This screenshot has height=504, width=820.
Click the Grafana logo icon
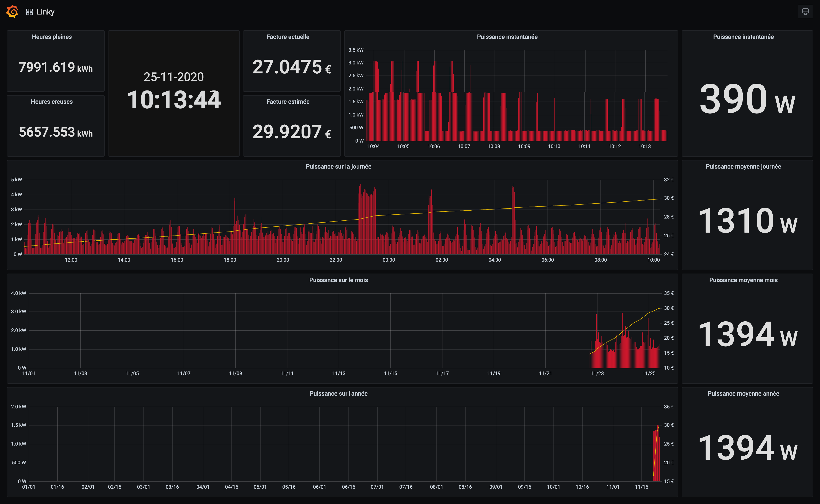[12, 12]
